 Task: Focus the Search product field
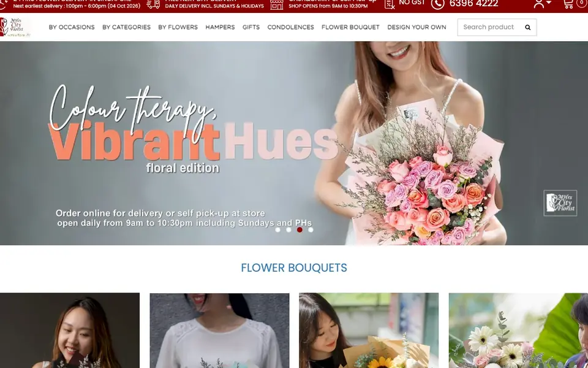tap(497, 28)
